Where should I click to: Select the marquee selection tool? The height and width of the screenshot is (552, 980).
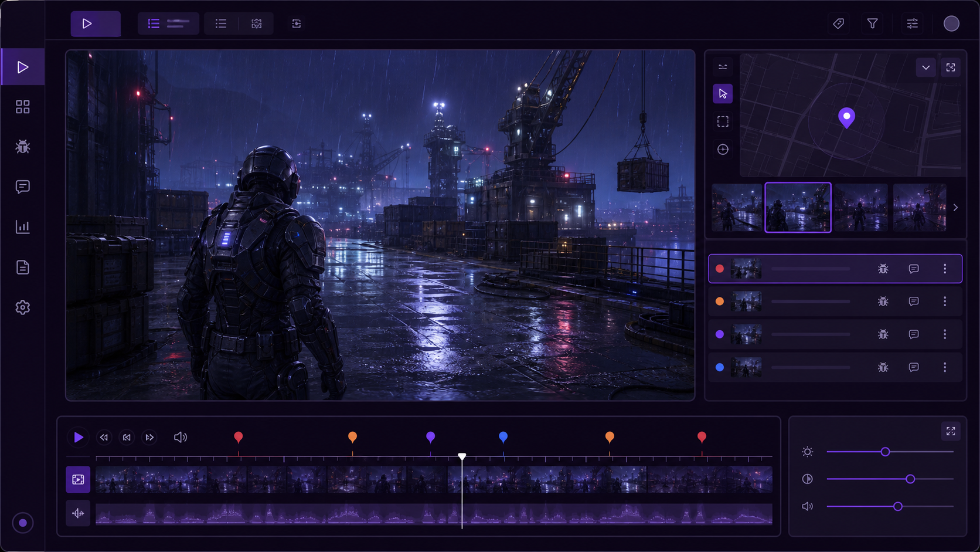point(723,121)
